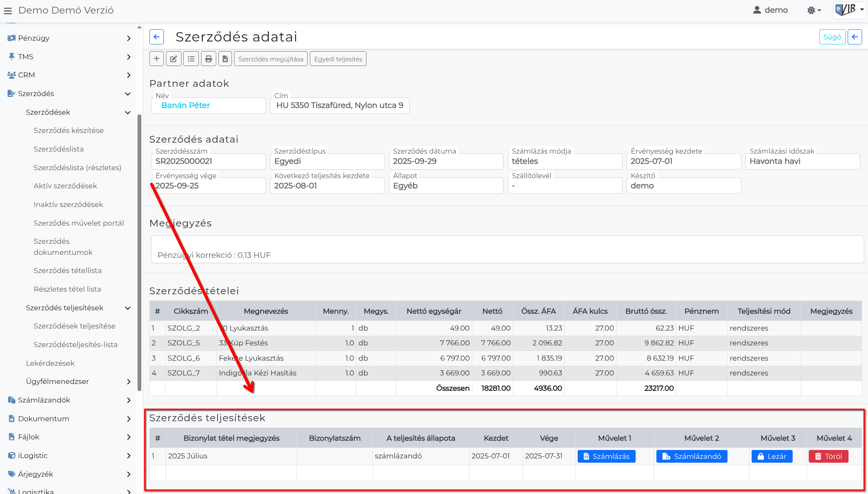
Task: Click the edit contract pencil icon
Action: [x=174, y=59]
